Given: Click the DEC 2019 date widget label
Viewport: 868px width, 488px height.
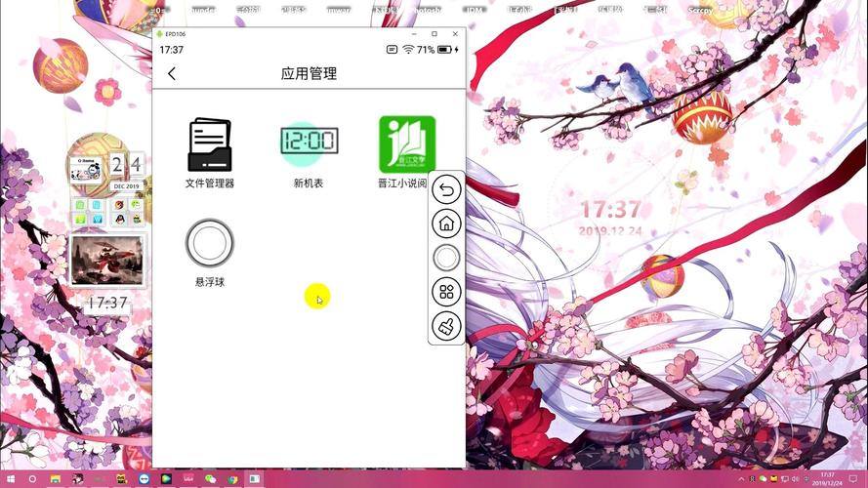Looking at the screenshot, I should pyautogui.click(x=127, y=186).
